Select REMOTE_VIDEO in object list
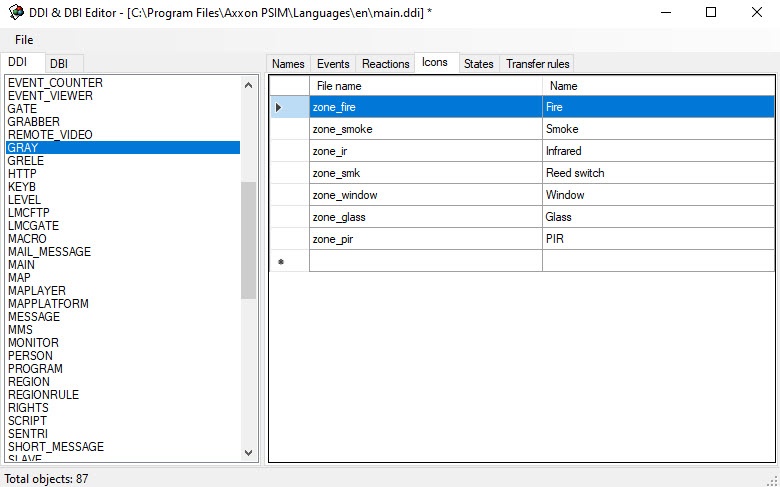The height and width of the screenshot is (487, 780). coord(123,134)
